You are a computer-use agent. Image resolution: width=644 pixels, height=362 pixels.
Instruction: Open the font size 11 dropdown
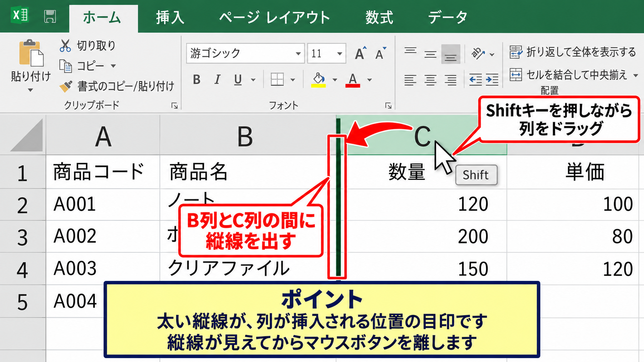(339, 53)
